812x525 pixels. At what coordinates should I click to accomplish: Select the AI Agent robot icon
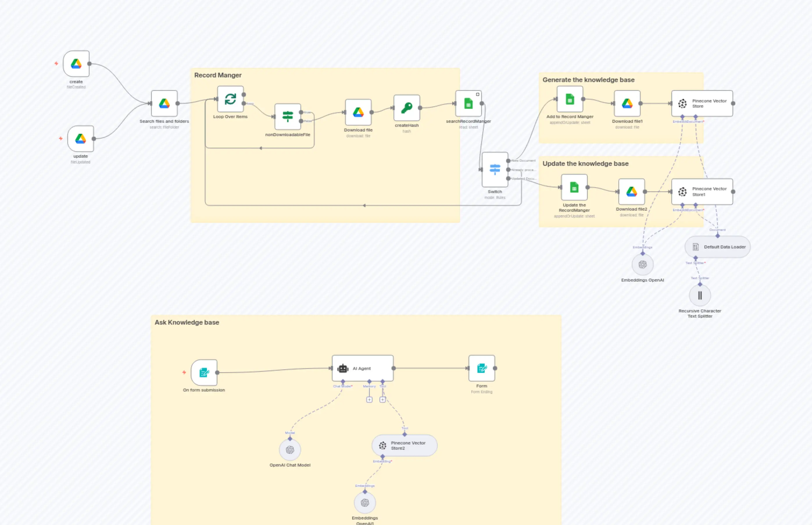342,368
